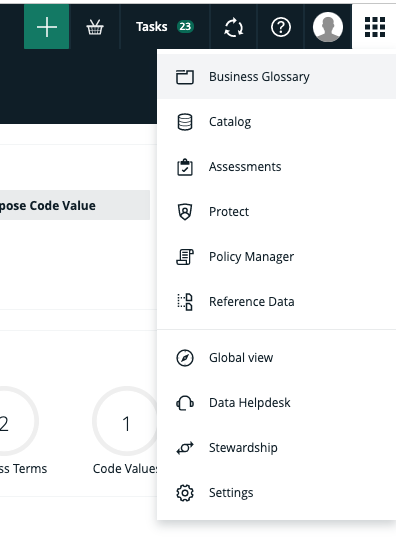Select the Code Value header row
The height and width of the screenshot is (553, 396).
click(75, 205)
